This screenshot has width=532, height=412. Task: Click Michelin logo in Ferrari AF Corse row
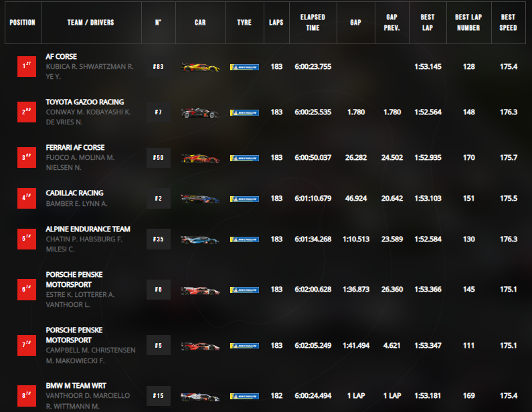[244, 158]
